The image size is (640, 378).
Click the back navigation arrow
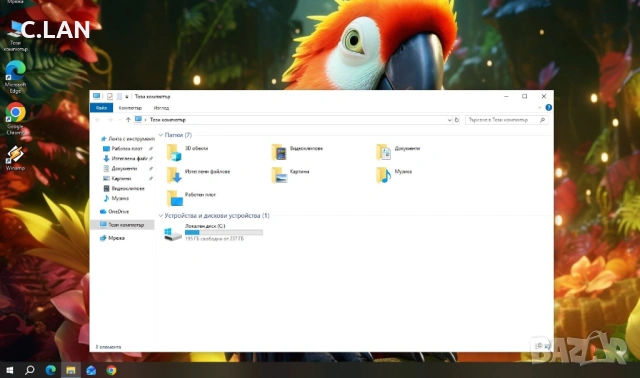tap(98, 120)
